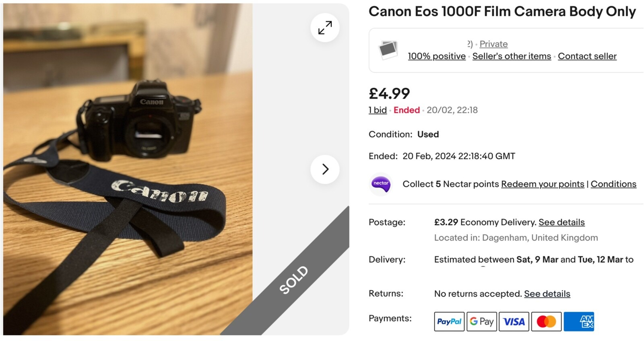Open the Nectar Conditions link
Screen dimensions: 644x341
pyautogui.click(x=613, y=184)
